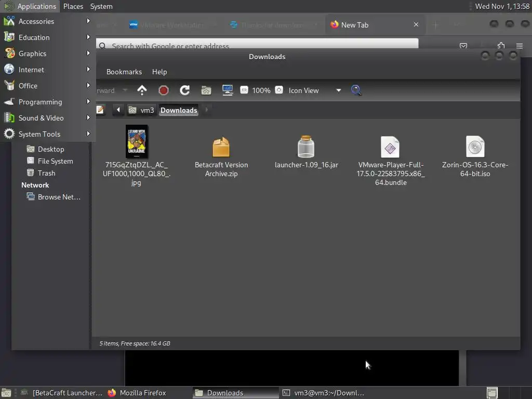Open the Internet submenu
This screenshot has width=532, height=399.
pos(47,70)
